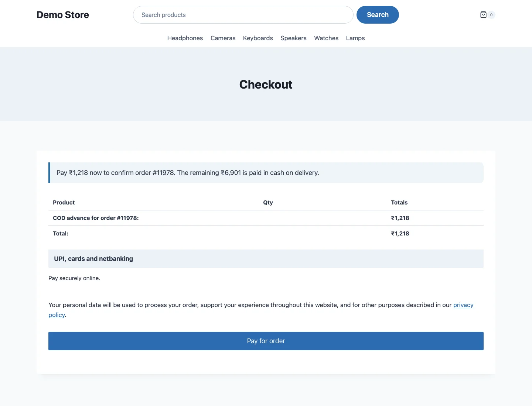Viewport: 532px width, 406px height.
Task: Select UPI, cards and netbanking payment method
Action: coord(266,259)
